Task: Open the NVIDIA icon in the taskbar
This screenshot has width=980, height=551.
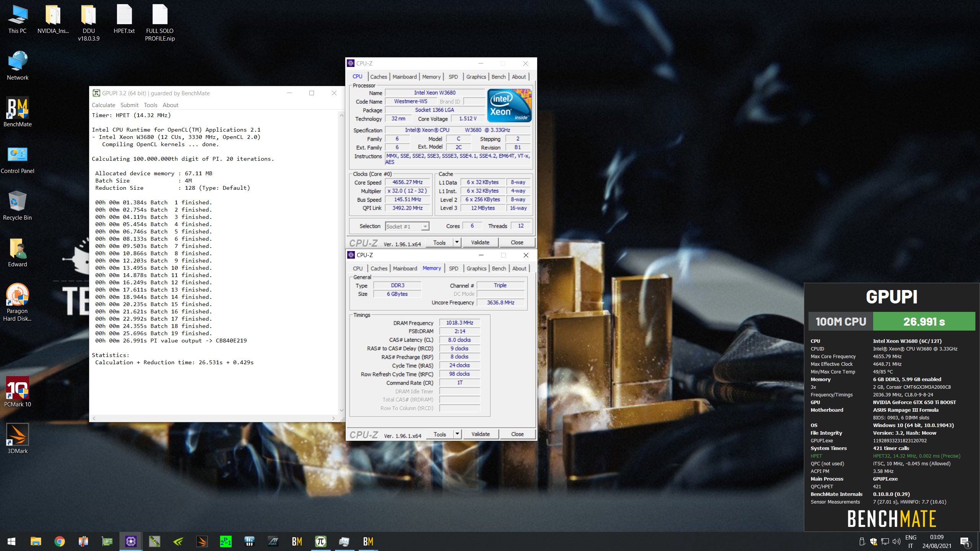Action: tap(178, 541)
